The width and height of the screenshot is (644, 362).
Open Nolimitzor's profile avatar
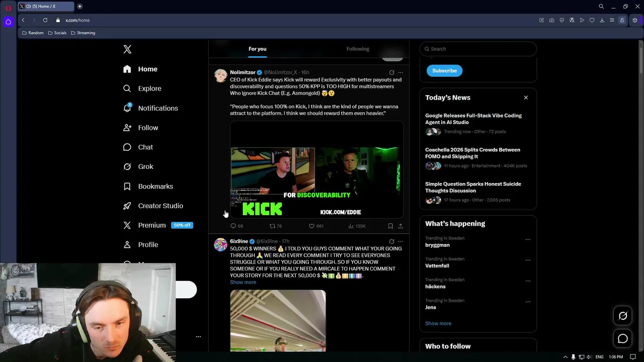pyautogui.click(x=221, y=75)
